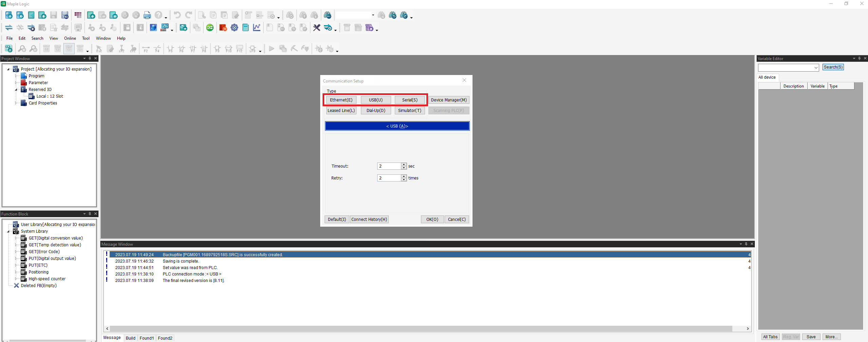Click the Connect double-arrow icon
Screen dimensions: 868x342
click(x=9, y=28)
